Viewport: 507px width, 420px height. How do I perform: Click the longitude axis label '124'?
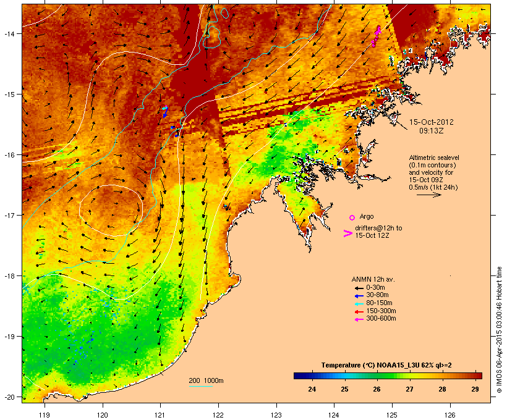coord(334,415)
